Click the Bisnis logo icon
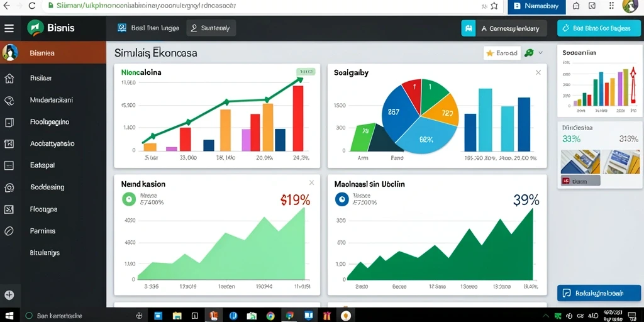 [35, 28]
